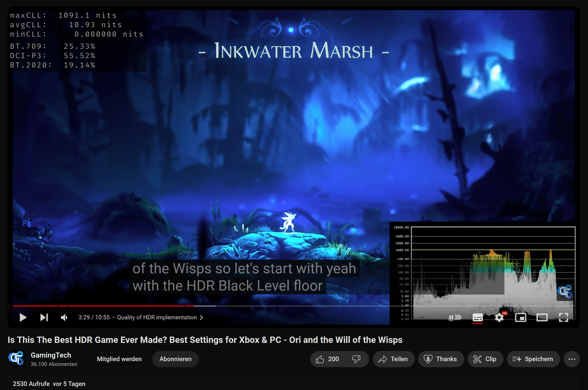Screen dimensions: 588x390
Task: Open the GamingTech channel name link
Action: pos(51,355)
